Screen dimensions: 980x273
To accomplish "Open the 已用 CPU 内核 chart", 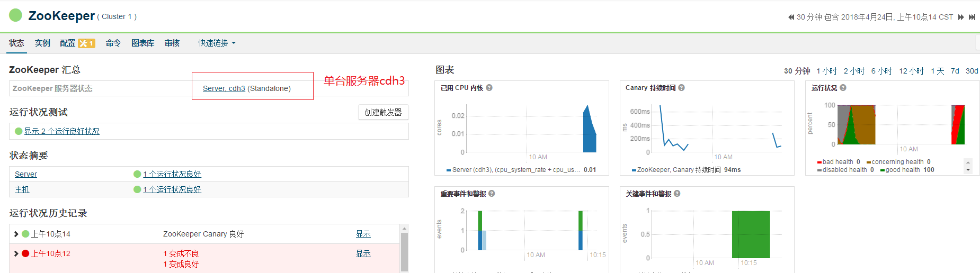I will [522, 128].
